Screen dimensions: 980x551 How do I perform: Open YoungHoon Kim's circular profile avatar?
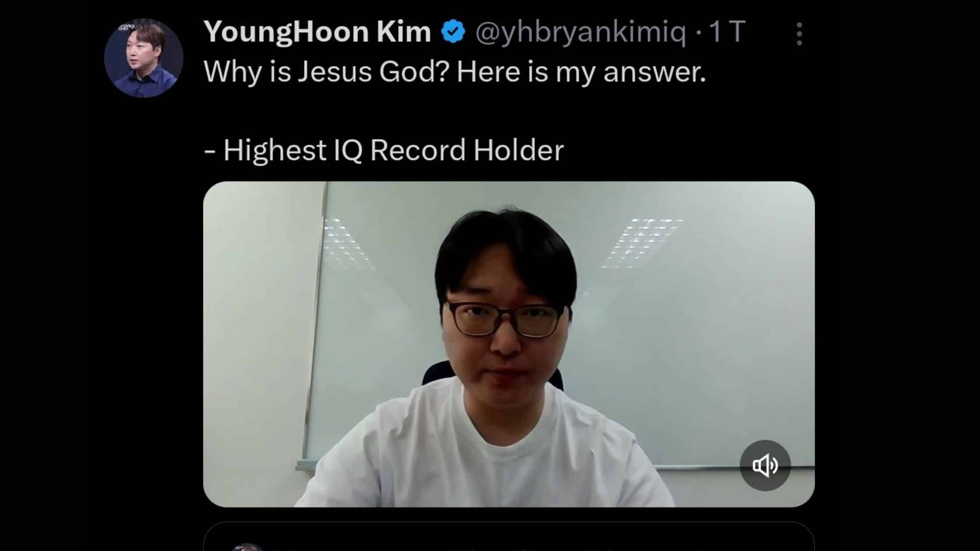pyautogui.click(x=143, y=58)
